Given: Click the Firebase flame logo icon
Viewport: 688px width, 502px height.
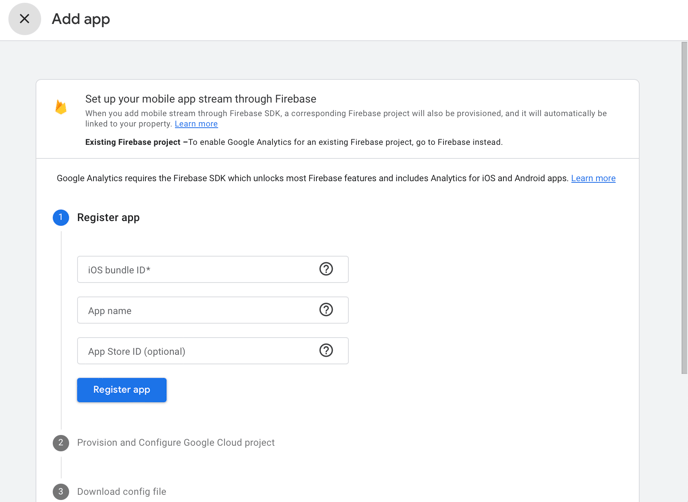Looking at the screenshot, I should [x=61, y=107].
